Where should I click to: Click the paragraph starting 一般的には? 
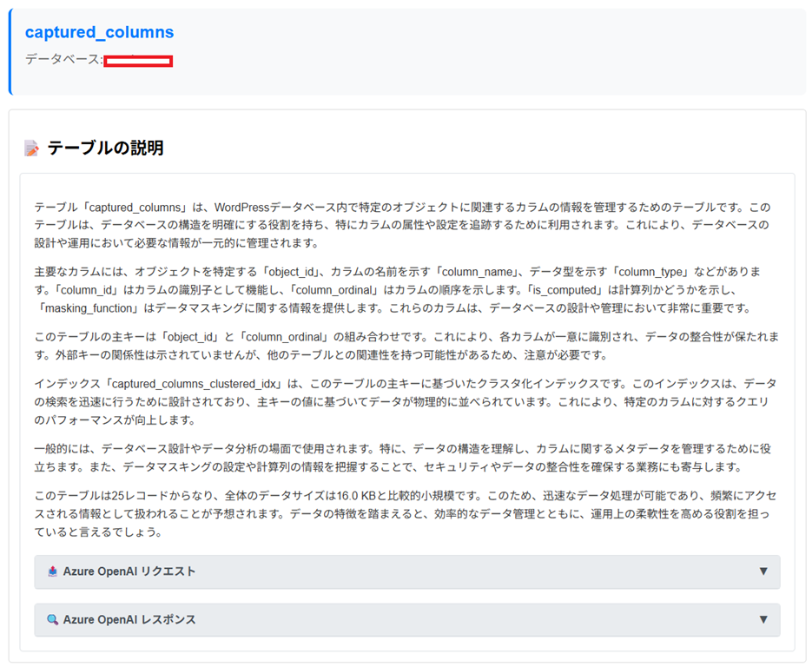pyautogui.click(x=404, y=458)
